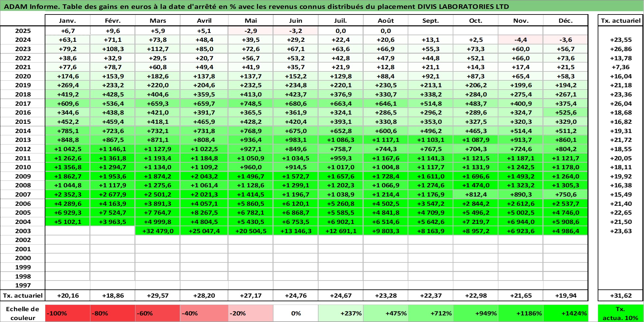Click the empty 2003 January cell
Screen dimensions: 644x322
pyautogui.click(x=67, y=231)
